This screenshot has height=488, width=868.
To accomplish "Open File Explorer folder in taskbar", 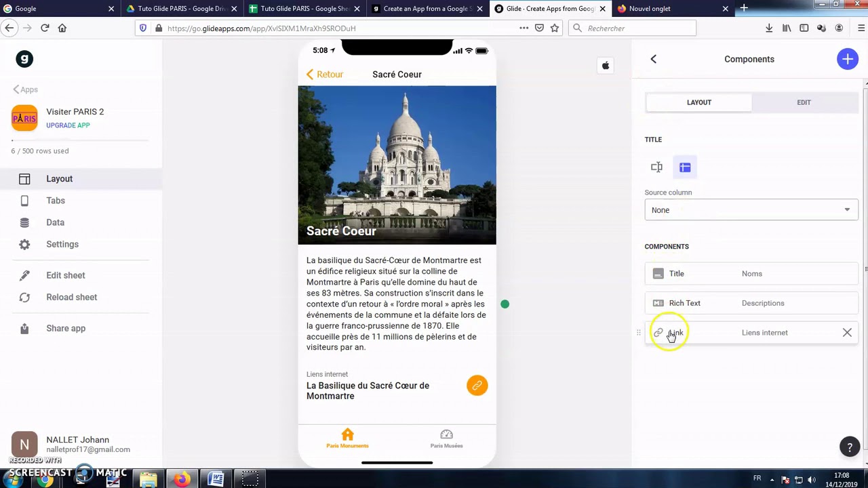I will 148,480.
